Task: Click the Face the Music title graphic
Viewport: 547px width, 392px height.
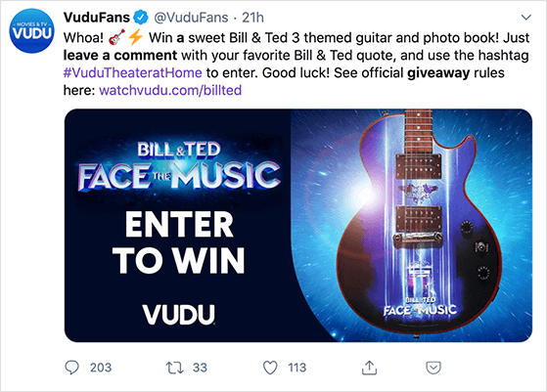Action: pyautogui.click(x=179, y=166)
